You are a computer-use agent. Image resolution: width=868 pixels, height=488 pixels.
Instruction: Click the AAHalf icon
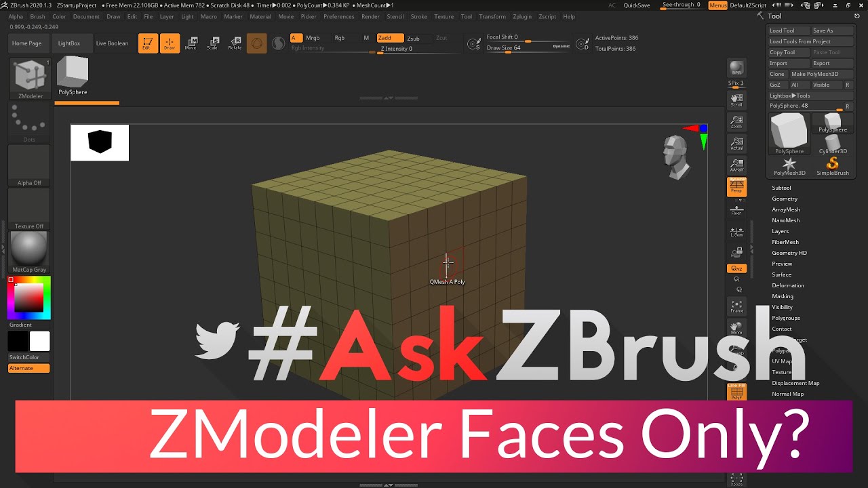pos(736,165)
